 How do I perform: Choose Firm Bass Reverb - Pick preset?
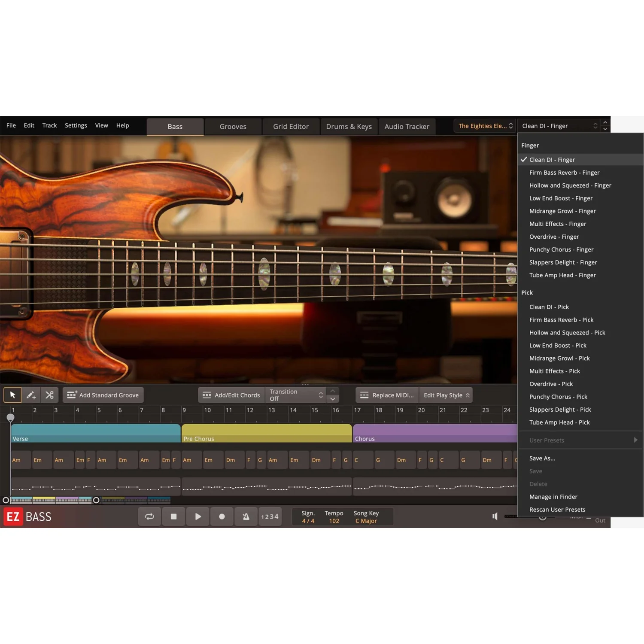pos(580,320)
